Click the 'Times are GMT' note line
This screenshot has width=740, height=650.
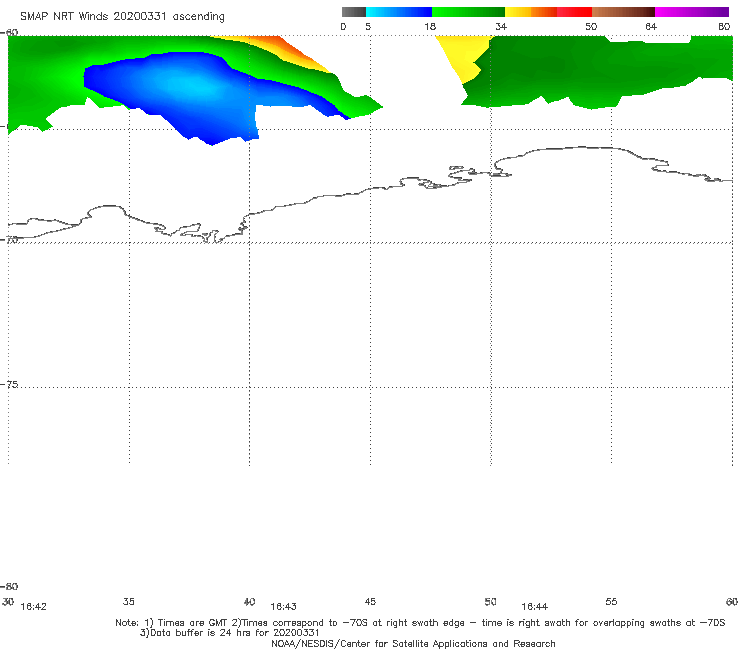pos(420,623)
